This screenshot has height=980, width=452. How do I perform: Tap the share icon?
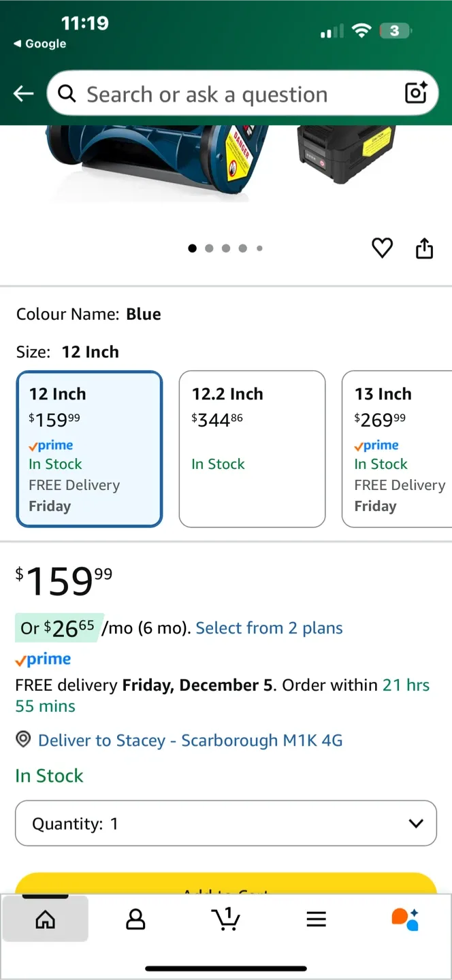(424, 248)
